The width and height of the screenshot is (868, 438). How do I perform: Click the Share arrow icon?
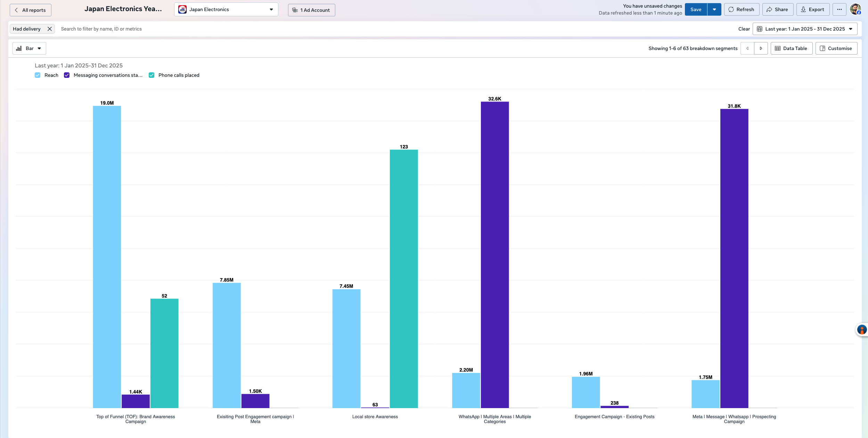[x=769, y=9]
